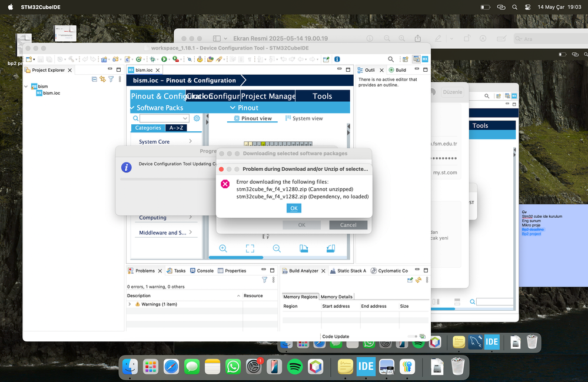Click the markup pen icon in Preview
The image size is (588, 382).
(438, 38)
